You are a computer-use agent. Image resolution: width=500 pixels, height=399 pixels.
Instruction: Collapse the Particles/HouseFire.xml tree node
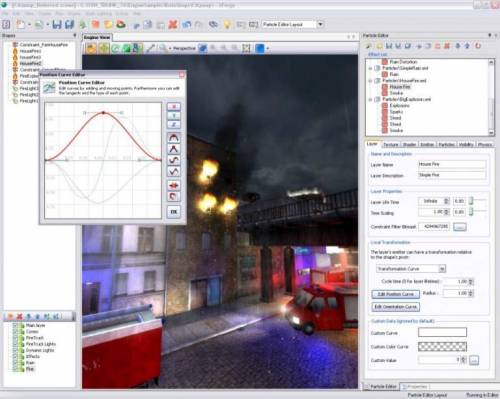tap(370, 81)
